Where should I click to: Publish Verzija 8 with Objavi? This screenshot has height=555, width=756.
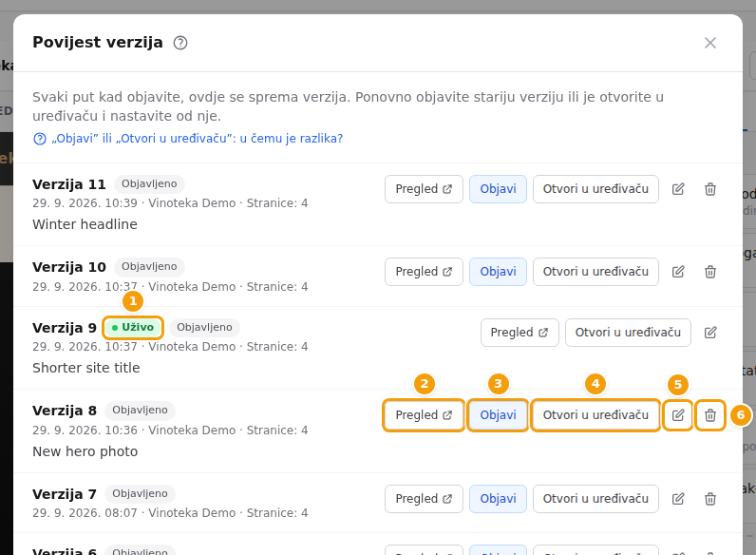pos(498,415)
